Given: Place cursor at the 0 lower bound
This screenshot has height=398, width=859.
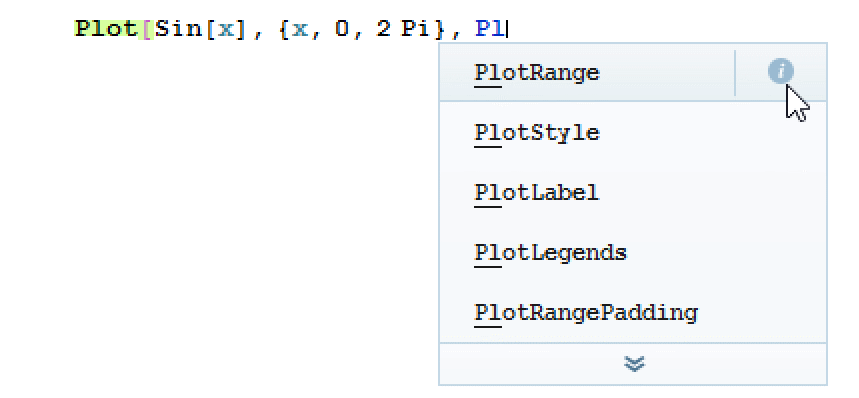Looking at the screenshot, I should pyautogui.click(x=341, y=29).
